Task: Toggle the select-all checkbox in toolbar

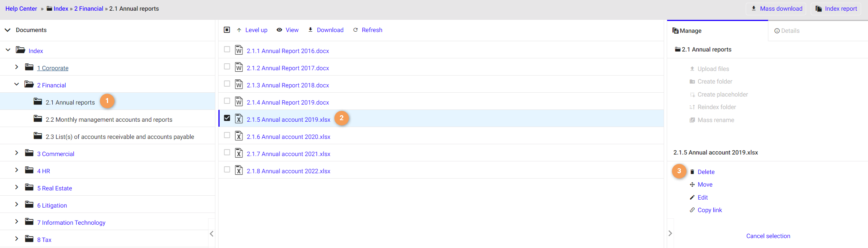Action: pos(227,30)
